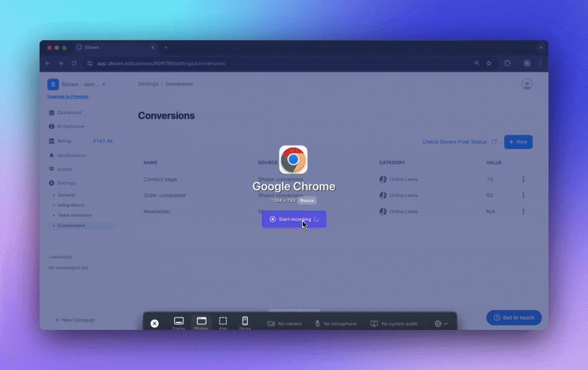The height and width of the screenshot is (370, 588).
Task: Click the €187.48 billing amount
Action: 103,141
